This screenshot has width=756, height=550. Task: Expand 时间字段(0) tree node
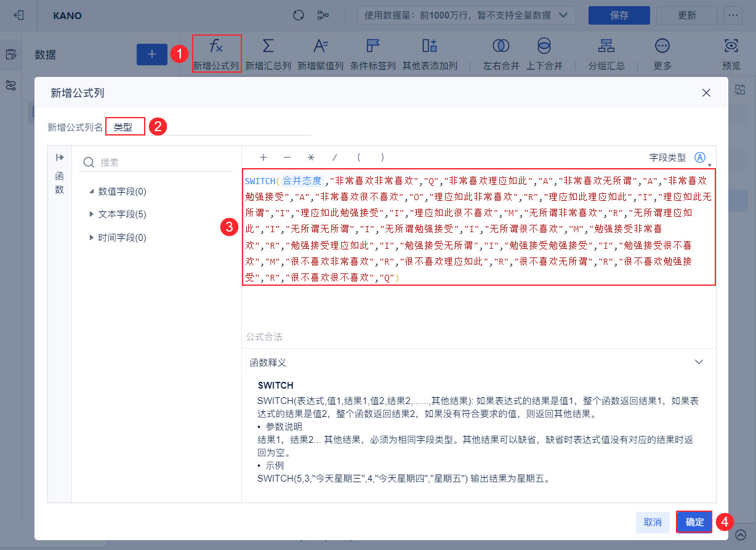92,237
